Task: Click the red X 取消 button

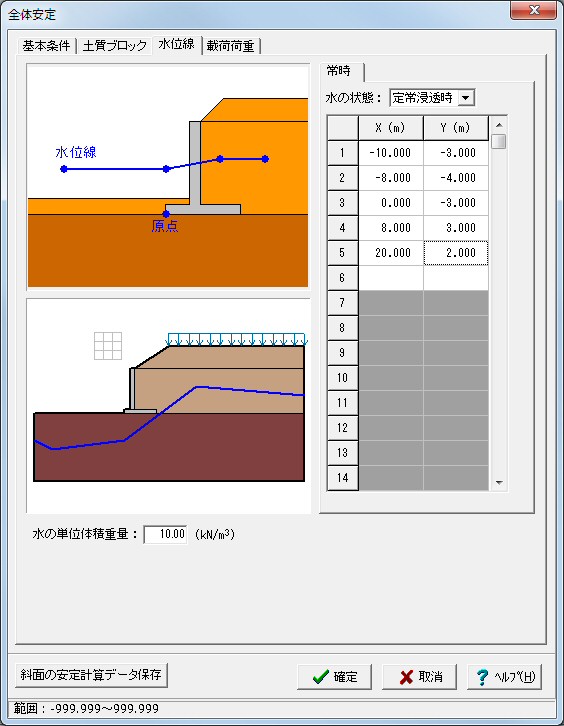Action: click(x=420, y=677)
